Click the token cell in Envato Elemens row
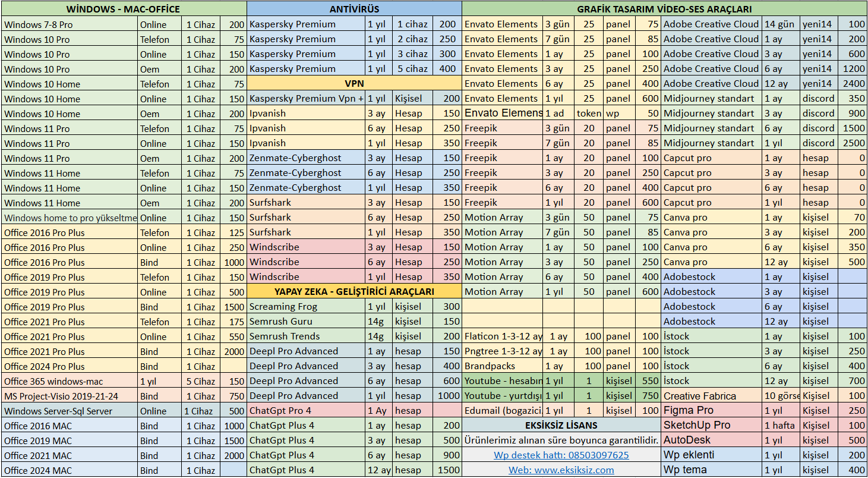868x478 pixels. (x=589, y=114)
